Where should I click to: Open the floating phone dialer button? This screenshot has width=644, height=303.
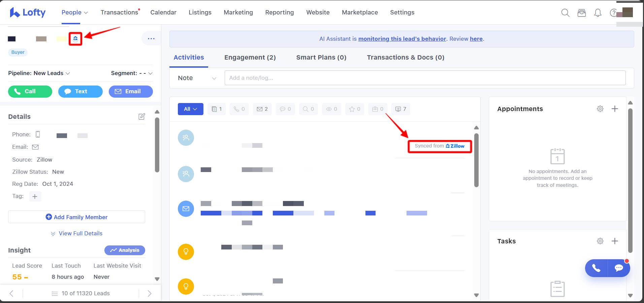point(596,268)
